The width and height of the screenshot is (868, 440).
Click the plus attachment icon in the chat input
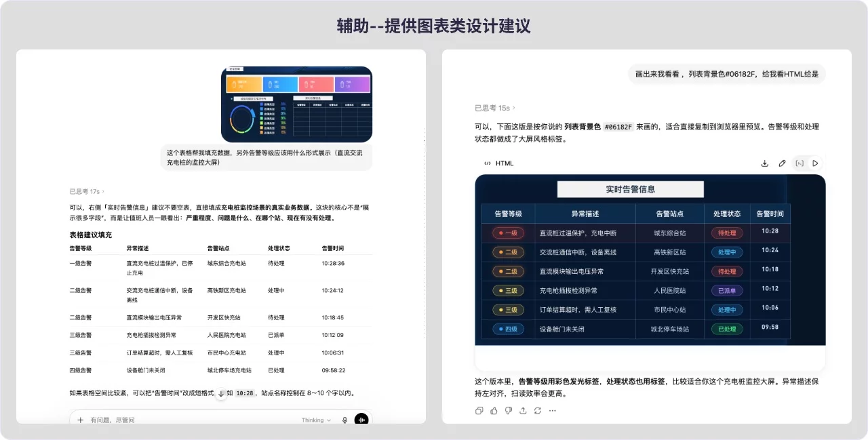[80, 420]
